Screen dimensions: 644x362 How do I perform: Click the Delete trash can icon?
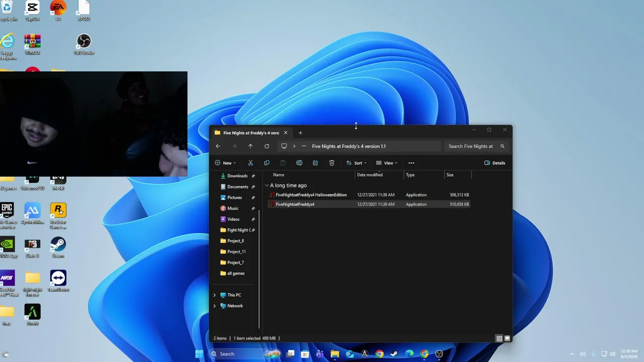click(332, 163)
